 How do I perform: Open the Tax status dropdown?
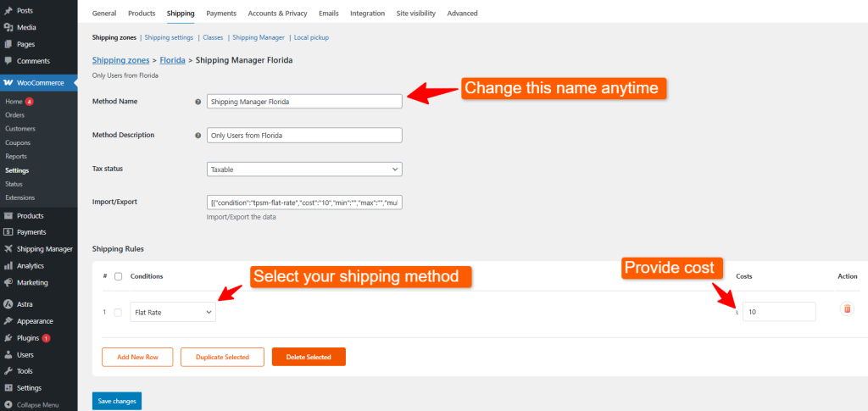(x=304, y=169)
